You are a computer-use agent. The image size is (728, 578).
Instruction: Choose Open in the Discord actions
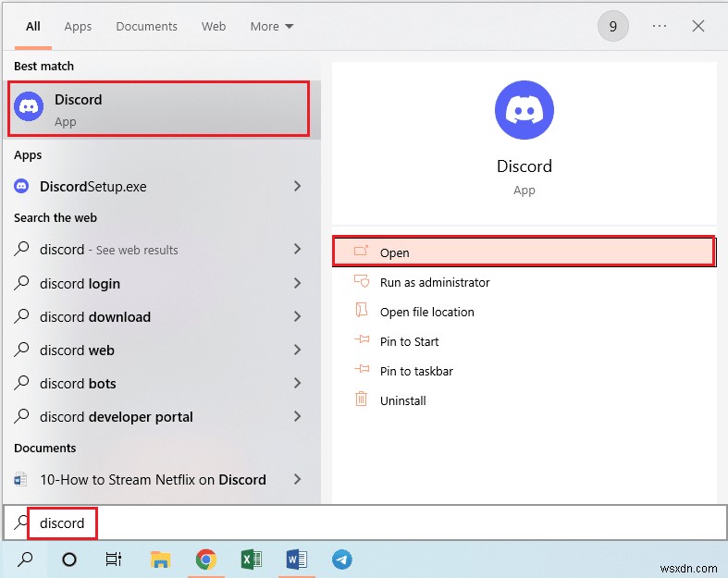tap(524, 252)
